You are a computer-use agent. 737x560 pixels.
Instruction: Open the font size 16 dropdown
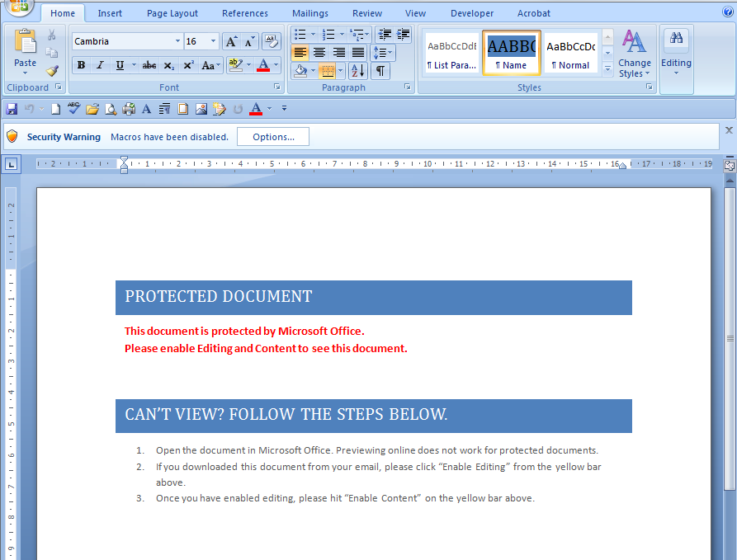pos(213,41)
